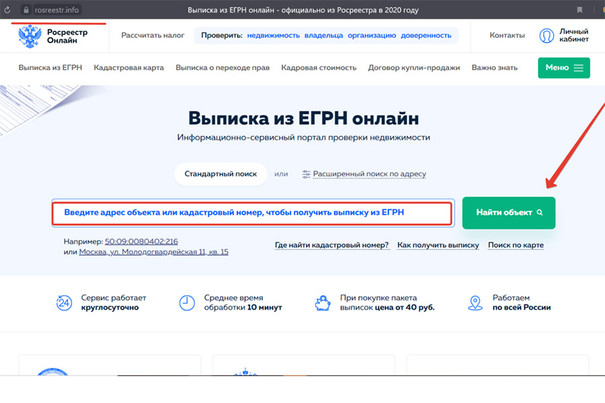
Task: Click the по всей России text
Action: (521, 308)
